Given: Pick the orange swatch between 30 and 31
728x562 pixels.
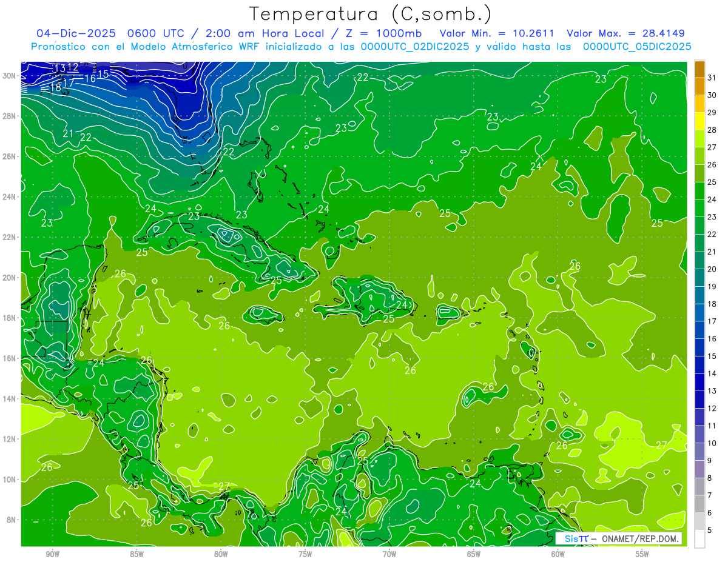Looking at the screenshot, I should 699,87.
